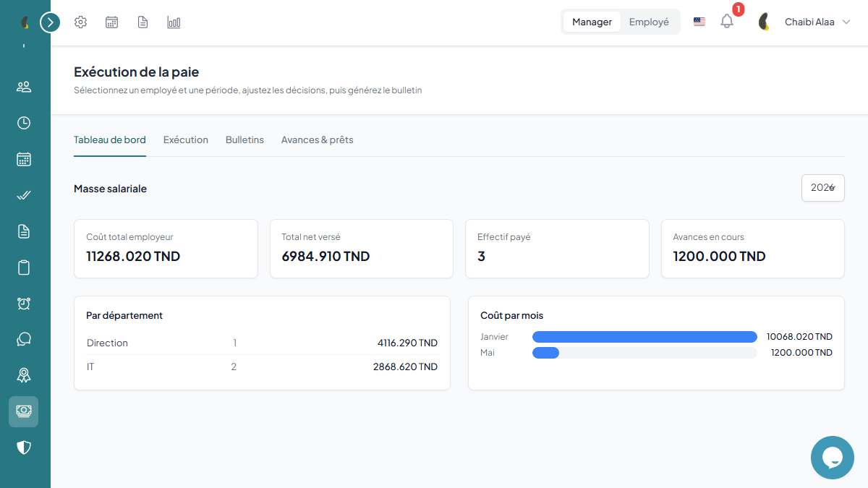Open the settings gear icon in top bar

(x=80, y=22)
